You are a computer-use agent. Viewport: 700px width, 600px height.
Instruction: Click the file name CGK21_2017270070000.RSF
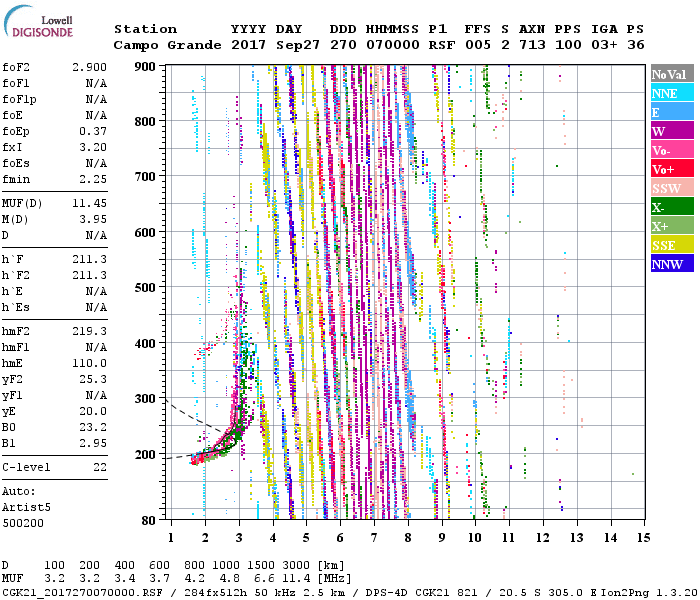[x=82, y=592]
